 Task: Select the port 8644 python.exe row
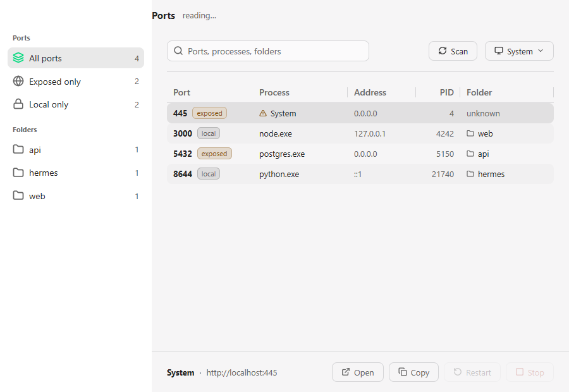pyautogui.click(x=360, y=174)
